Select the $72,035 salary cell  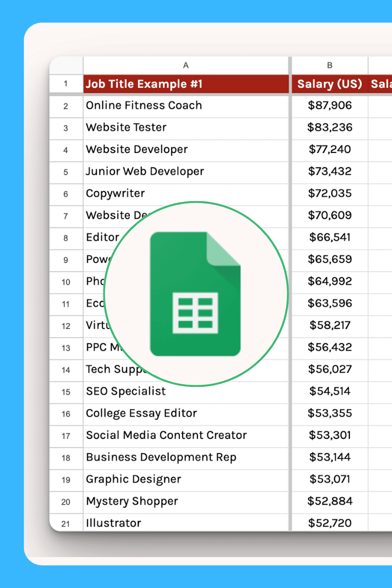click(330, 193)
